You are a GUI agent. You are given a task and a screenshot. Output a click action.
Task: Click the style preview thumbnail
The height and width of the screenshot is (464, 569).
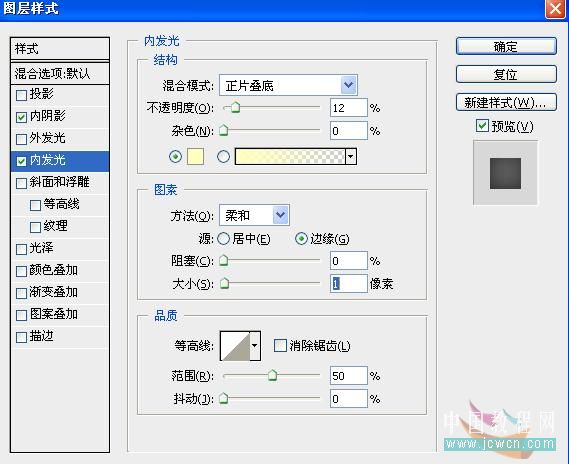(505, 173)
